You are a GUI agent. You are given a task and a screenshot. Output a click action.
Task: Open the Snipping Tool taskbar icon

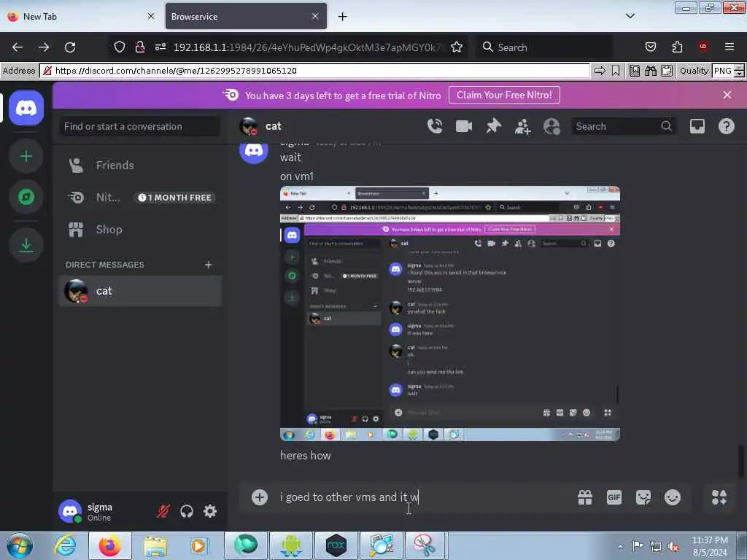[x=425, y=545]
